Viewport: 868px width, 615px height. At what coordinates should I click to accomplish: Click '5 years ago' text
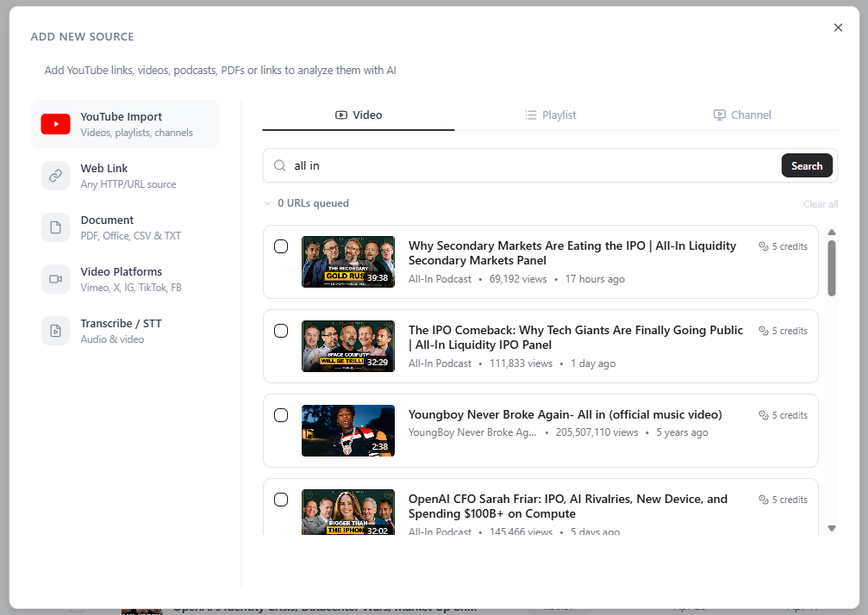682,432
